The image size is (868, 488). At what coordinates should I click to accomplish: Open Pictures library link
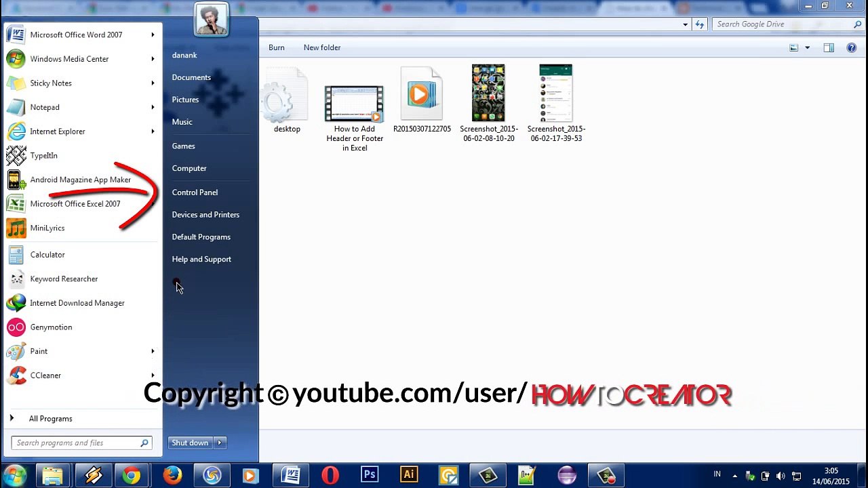click(185, 100)
